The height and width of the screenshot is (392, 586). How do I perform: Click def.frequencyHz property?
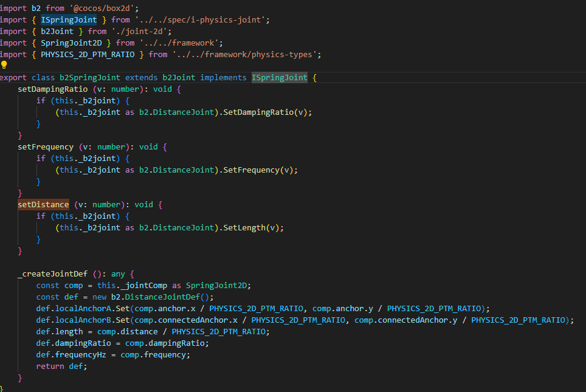71,355
